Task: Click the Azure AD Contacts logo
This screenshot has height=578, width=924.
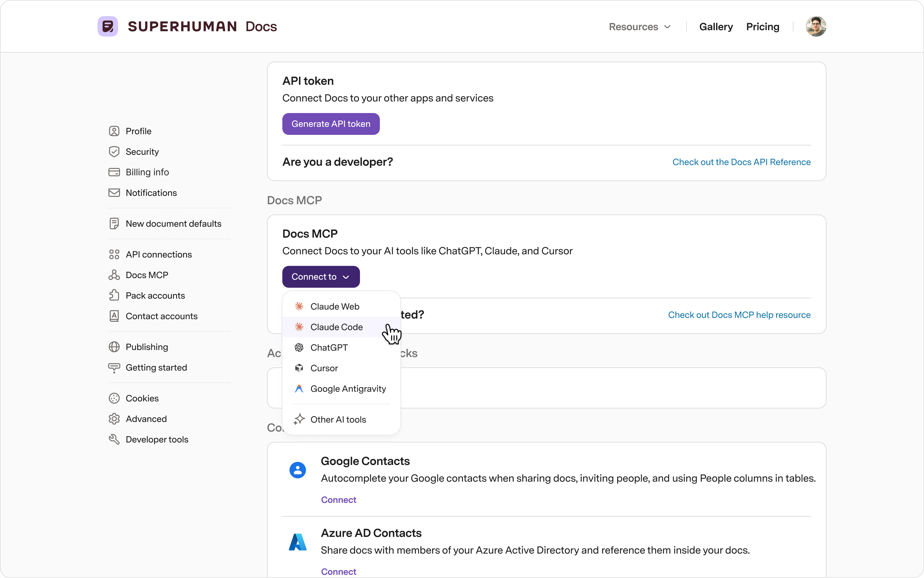Action: click(298, 542)
